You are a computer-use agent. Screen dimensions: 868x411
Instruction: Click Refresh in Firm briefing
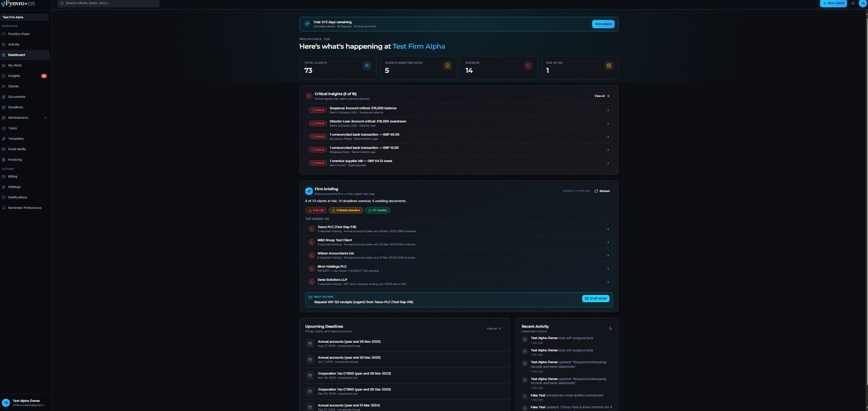[602, 191]
